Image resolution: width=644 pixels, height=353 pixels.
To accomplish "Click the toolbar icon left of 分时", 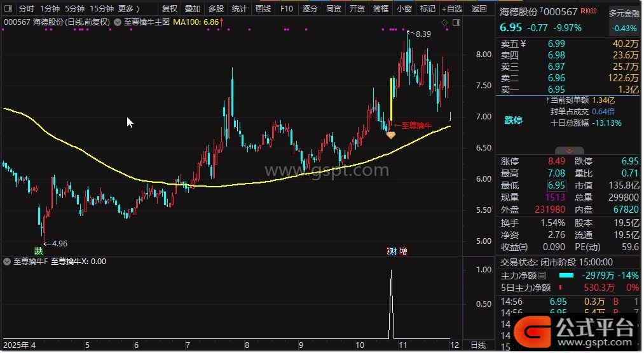I will 8,9.
